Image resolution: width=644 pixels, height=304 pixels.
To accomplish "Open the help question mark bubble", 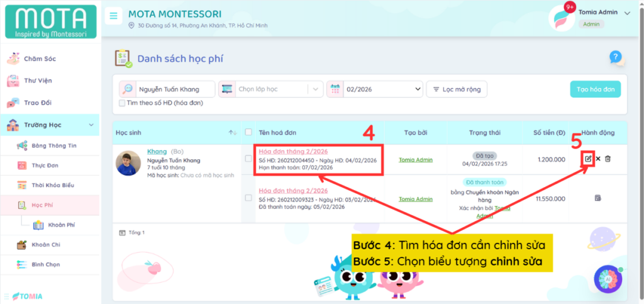I will click(x=616, y=58).
